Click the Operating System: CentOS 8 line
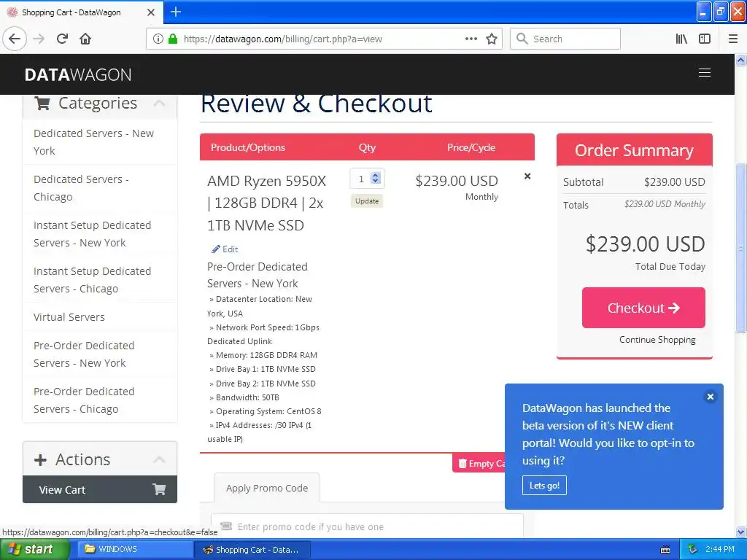 click(266, 411)
